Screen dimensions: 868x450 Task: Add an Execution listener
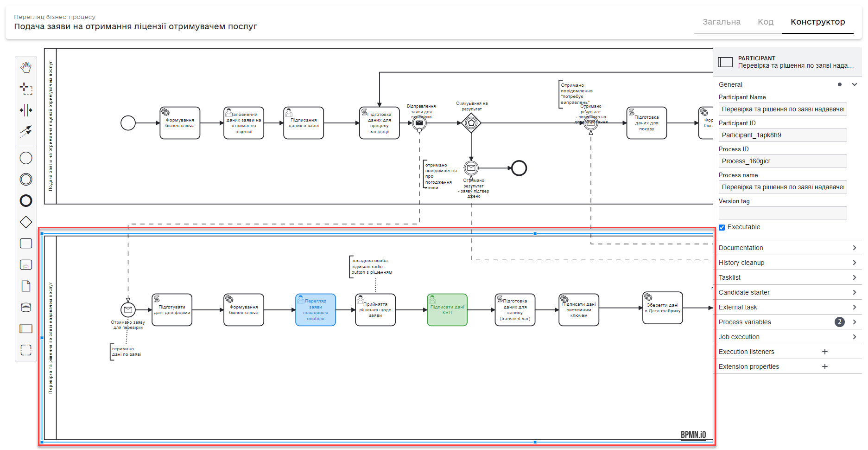[825, 352]
